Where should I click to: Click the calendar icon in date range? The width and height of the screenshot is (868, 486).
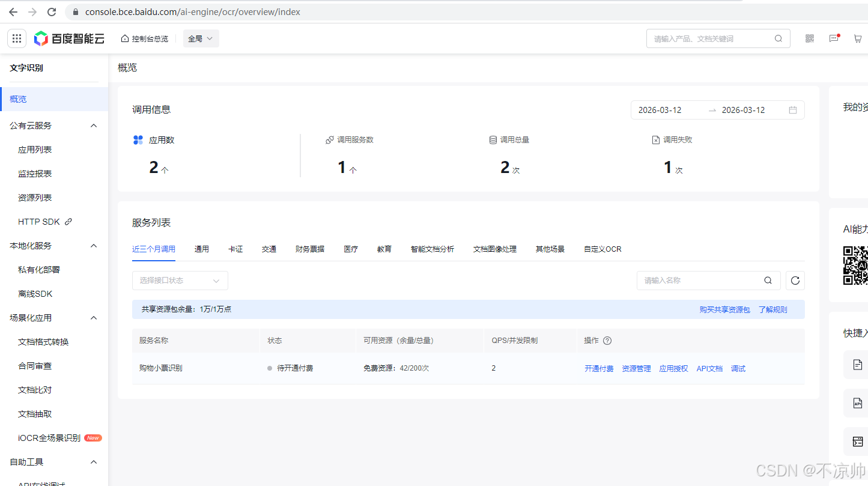793,110
